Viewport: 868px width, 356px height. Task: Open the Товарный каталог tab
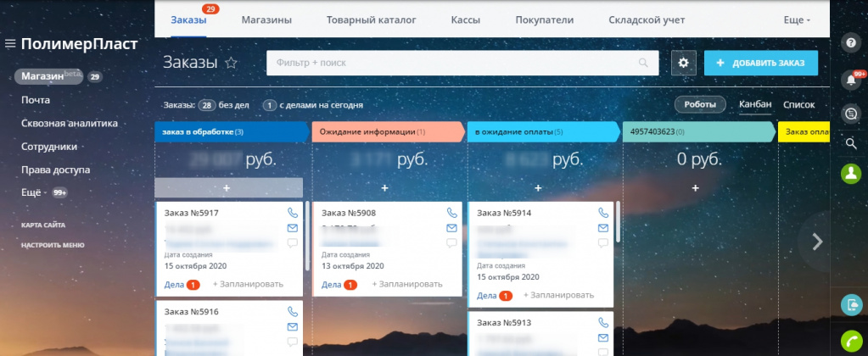372,19
